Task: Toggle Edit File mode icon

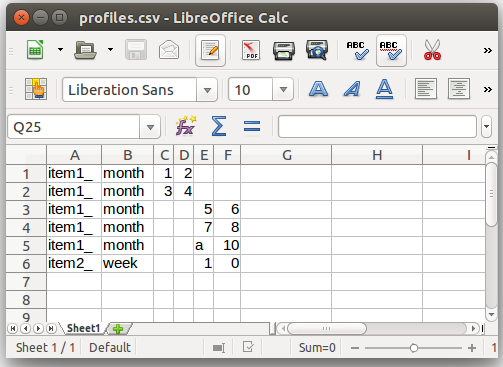Action: point(210,50)
